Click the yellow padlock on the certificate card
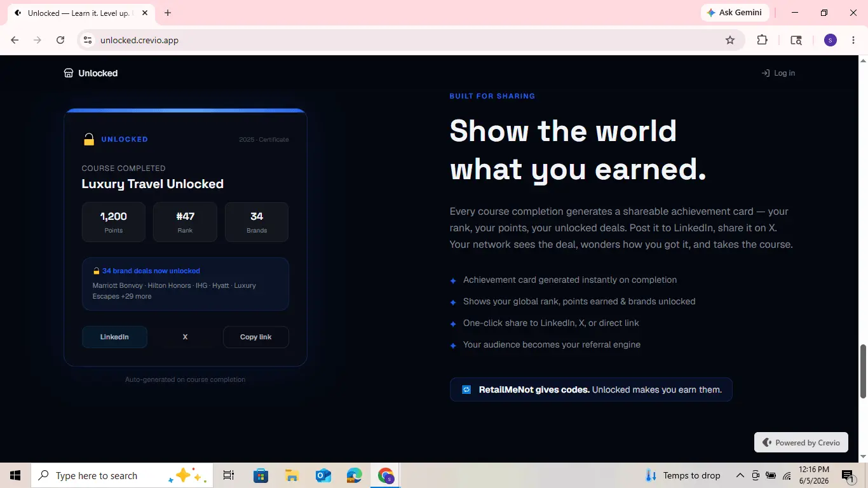This screenshot has height=488, width=868. (x=89, y=139)
